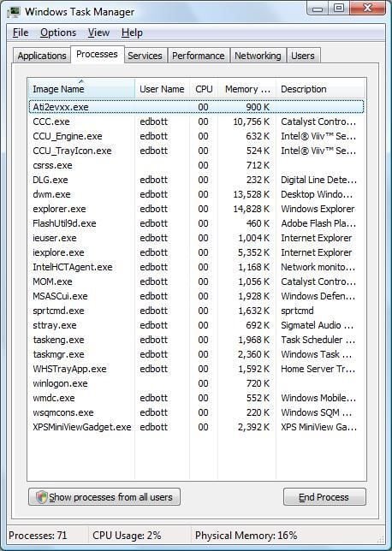
Task: Open the Performance tab
Action: [x=199, y=56]
